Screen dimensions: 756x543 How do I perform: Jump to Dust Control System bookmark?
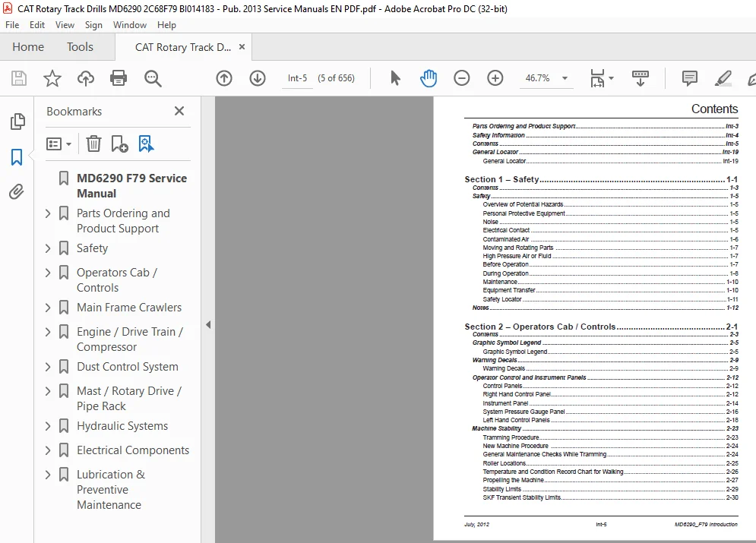(128, 367)
